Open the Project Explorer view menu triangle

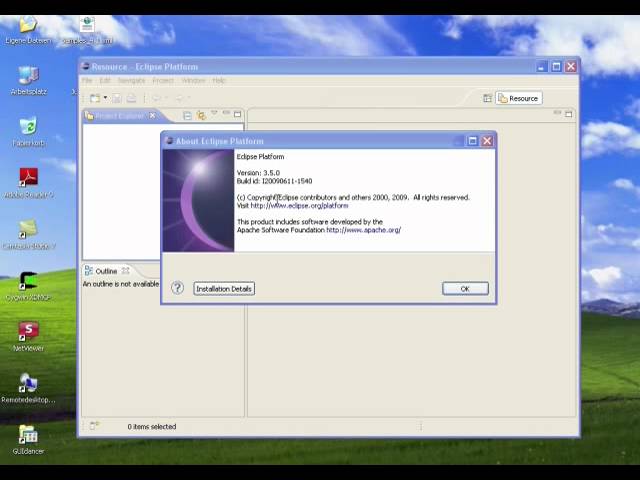coord(214,112)
